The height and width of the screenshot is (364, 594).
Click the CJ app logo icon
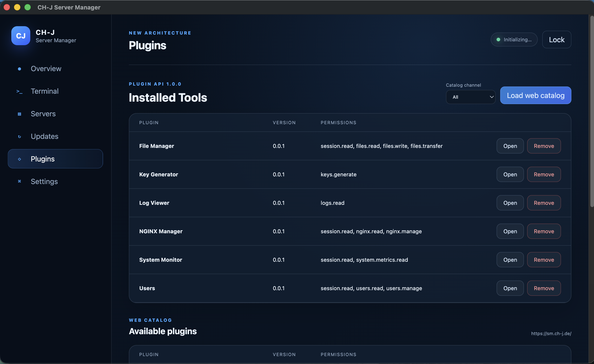(x=21, y=36)
